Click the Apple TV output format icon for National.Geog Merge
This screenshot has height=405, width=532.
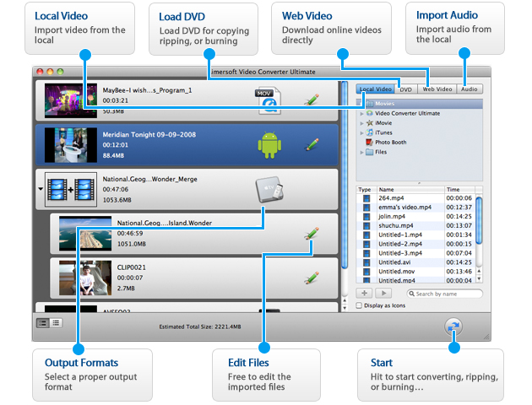[x=269, y=189]
